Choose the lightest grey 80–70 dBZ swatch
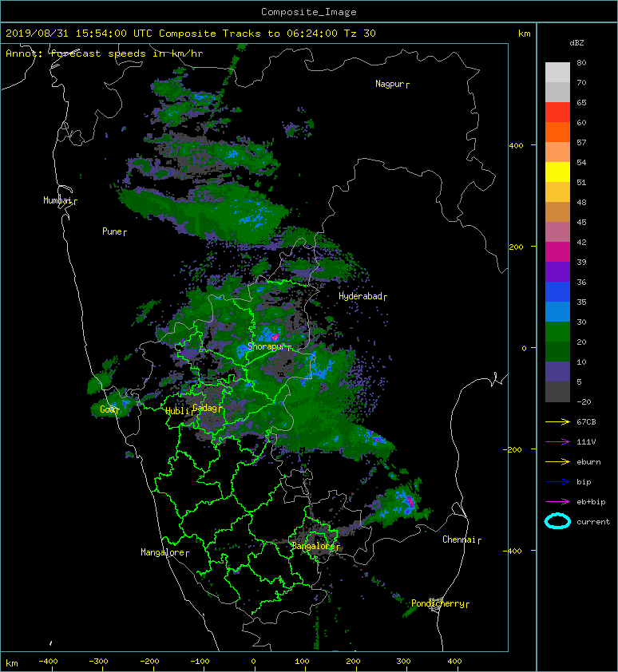This screenshot has height=672, width=618. (x=557, y=72)
